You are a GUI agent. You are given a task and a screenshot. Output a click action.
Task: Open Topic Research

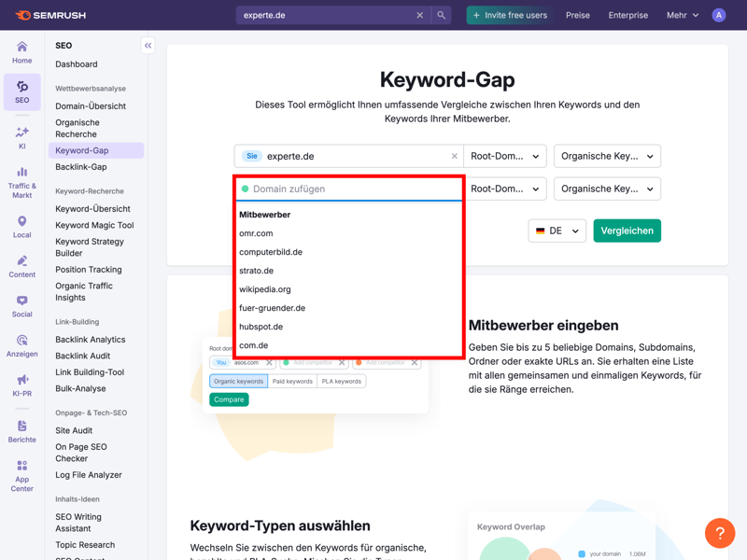[85, 545]
